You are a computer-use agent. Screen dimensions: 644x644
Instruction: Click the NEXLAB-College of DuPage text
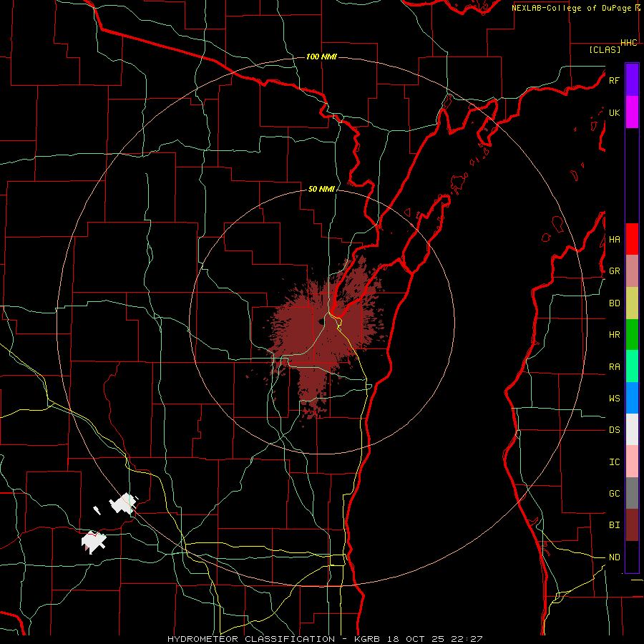coord(571,8)
